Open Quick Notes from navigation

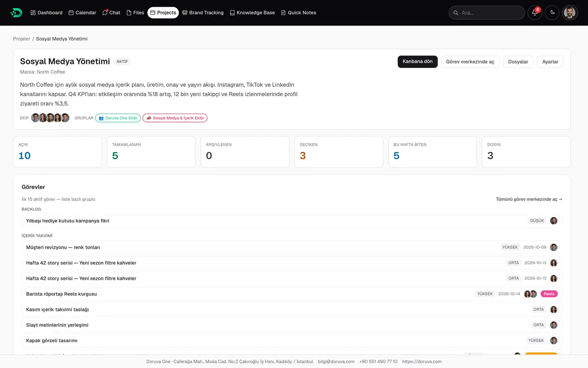coord(299,12)
